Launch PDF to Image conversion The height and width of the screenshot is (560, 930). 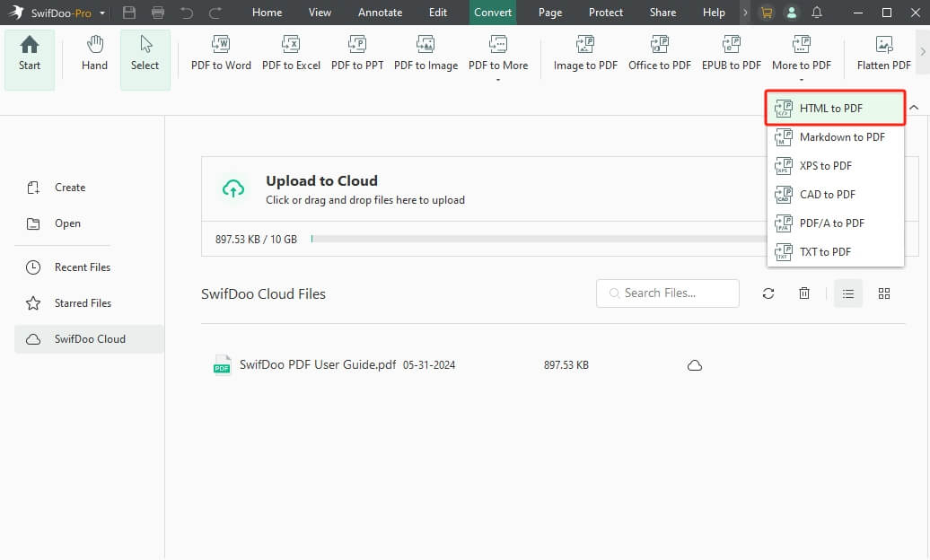[x=426, y=54]
